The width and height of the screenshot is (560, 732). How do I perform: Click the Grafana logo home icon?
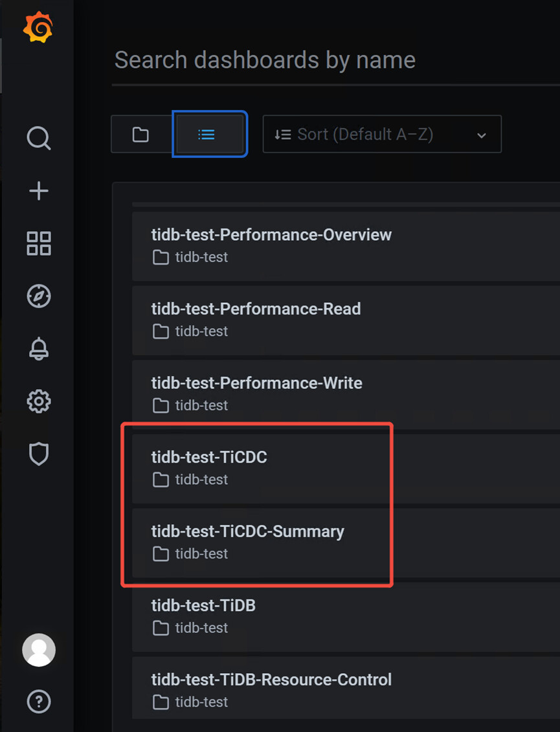[38, 28]
